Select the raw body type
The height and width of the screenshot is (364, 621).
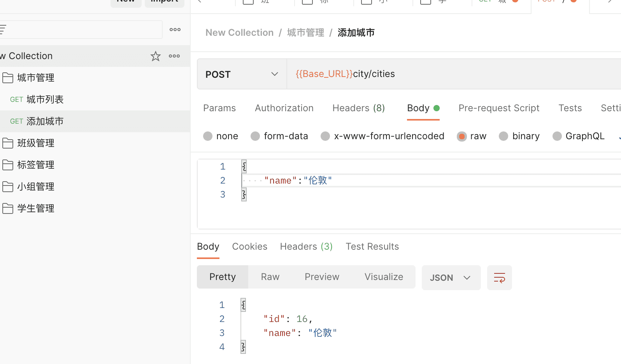[x=462, y=136]
